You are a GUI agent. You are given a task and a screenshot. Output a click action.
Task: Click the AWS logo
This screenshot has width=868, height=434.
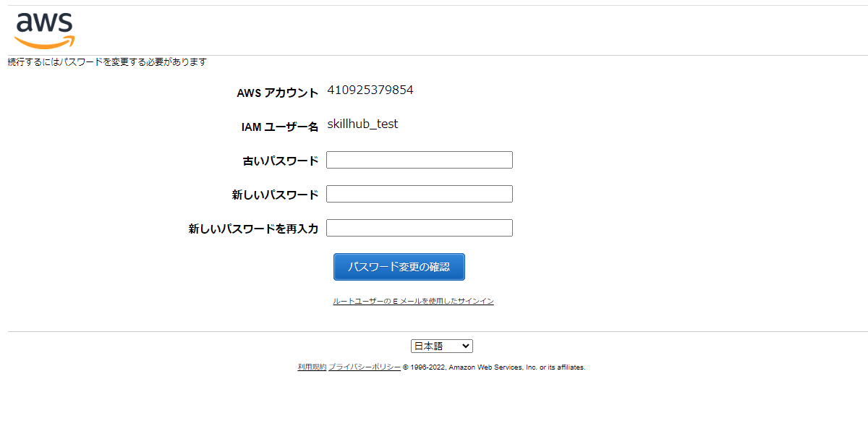pos(45,30)
